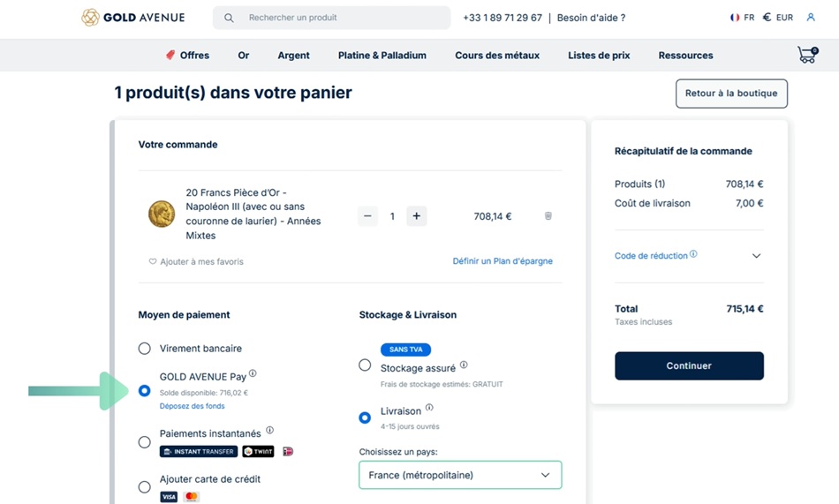The width and height of the screenshot is (839, 504).
Task: Click the total amount 715,14 €
Action: point(745,309)
